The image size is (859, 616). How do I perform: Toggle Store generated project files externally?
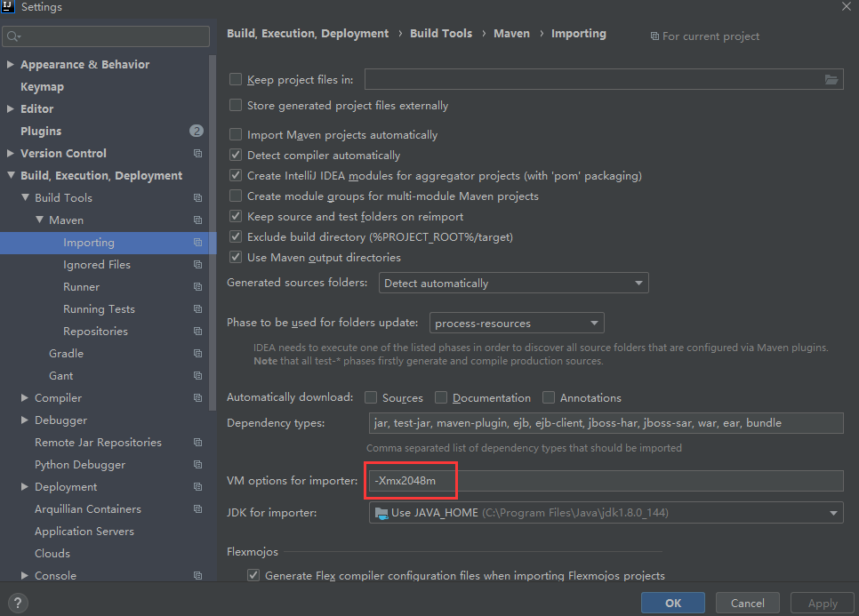pos(236,105)
